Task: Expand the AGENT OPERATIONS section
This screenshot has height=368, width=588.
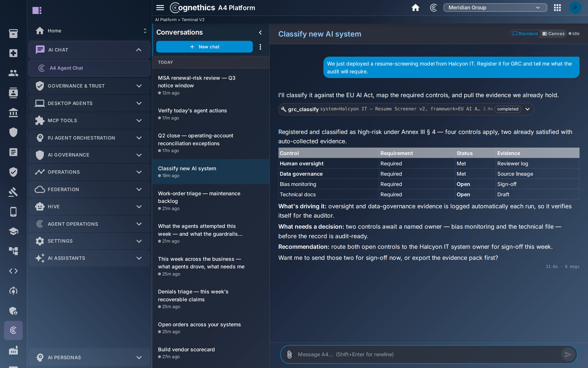Action: pyautogui.click(x=89, y=224)
